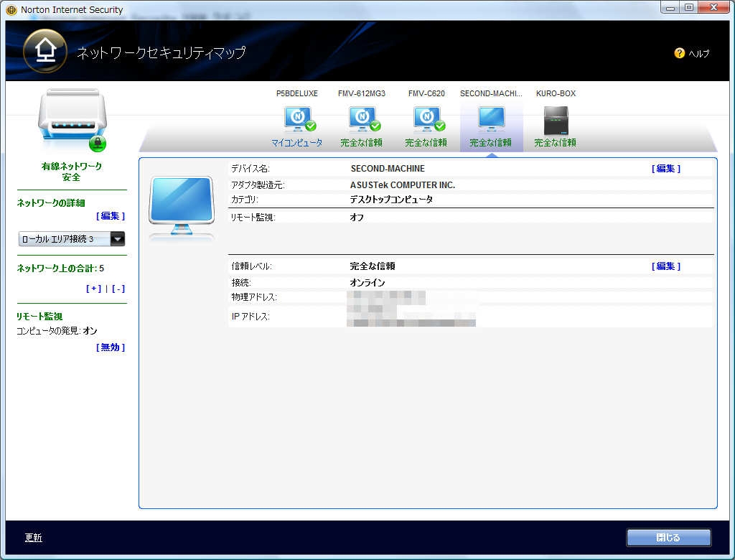
Task: Click the P5BDELUXE device name label
Action: (x=296, y=93)
